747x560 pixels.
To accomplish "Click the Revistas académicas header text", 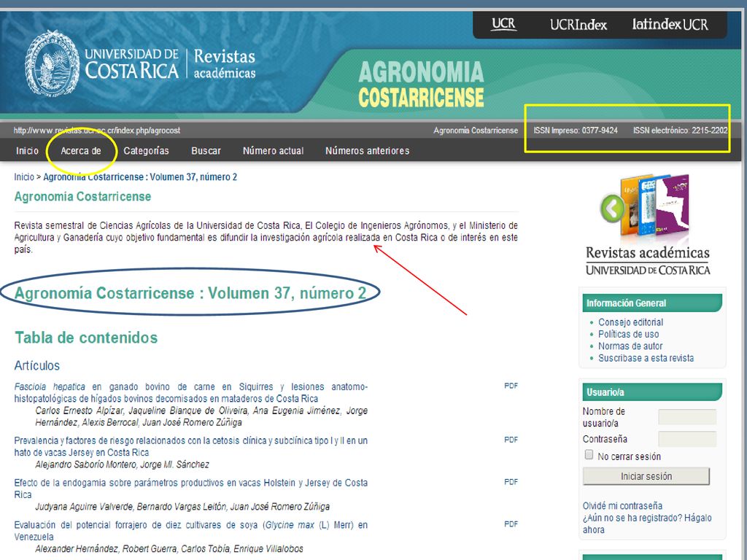I will [225, 63].
